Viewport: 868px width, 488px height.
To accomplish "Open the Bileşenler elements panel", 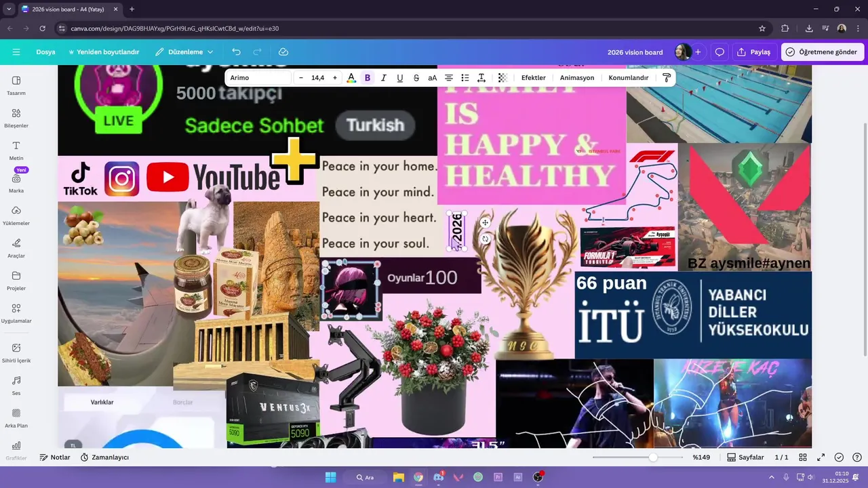I will 16,118.
